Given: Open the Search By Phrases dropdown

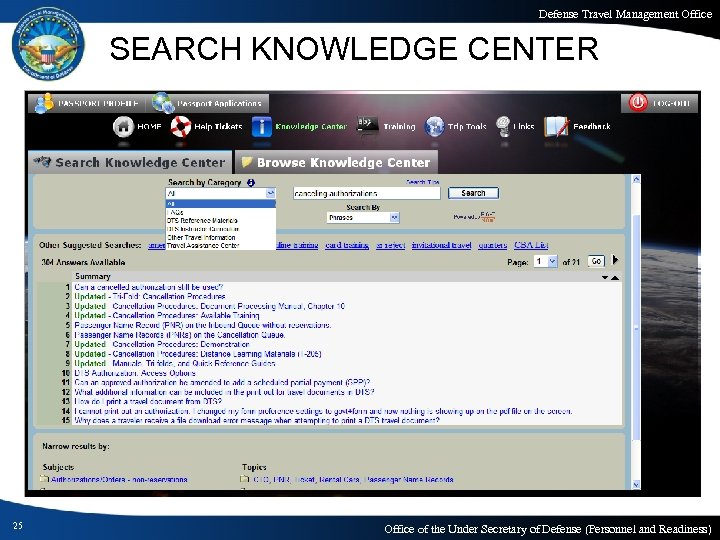Looking at the screenshot, I should [x=363, y=218].
